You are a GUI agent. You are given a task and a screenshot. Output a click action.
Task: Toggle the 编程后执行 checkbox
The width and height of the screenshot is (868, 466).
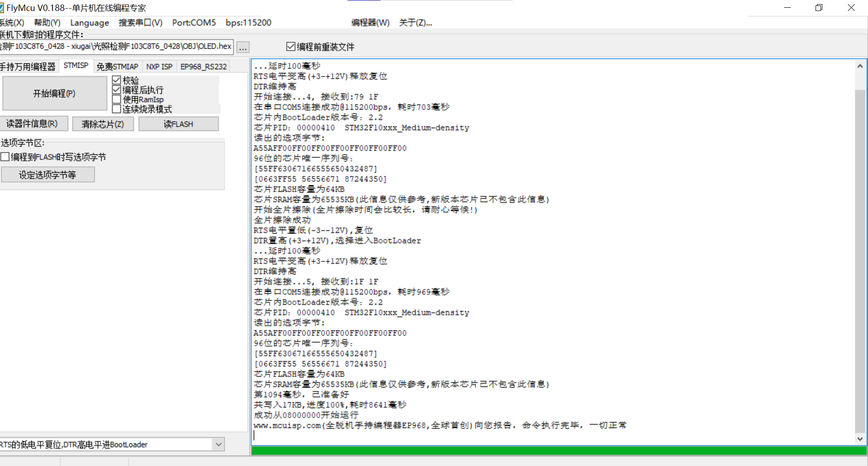[x=116, y=90]
